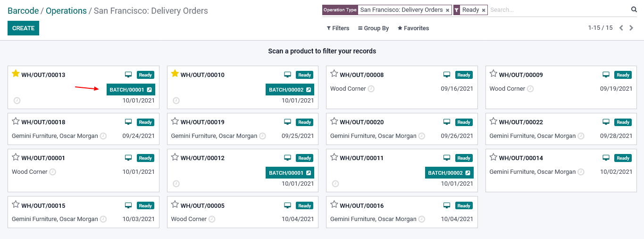644x239 pixels.
Task: Open BATCH/00001 on WH/OUT/00013
Action: (x=131, y=90)
